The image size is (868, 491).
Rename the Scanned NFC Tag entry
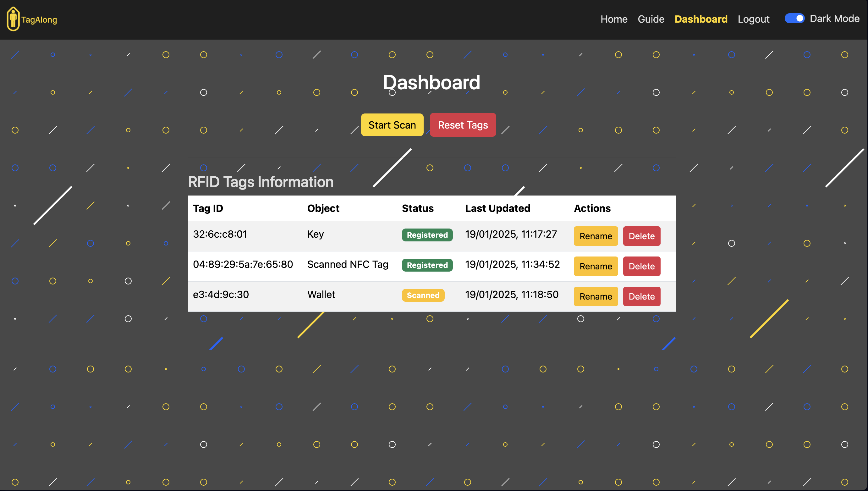[595, 266]
